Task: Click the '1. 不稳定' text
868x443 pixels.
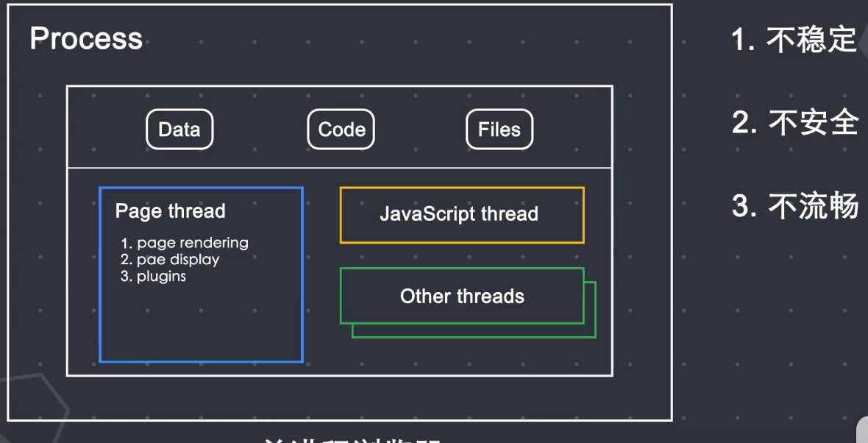Action: pos(794,40)
